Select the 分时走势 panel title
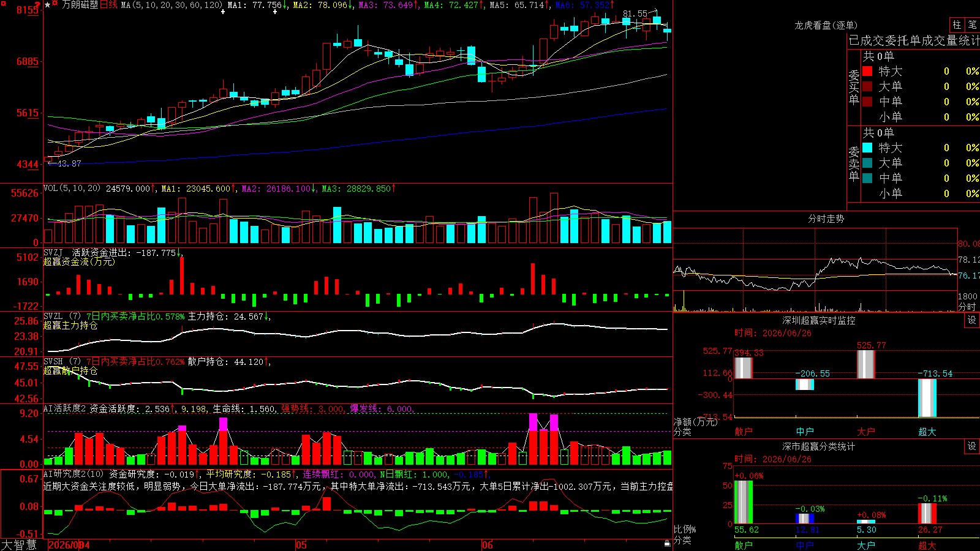 (x=826, y=219)
